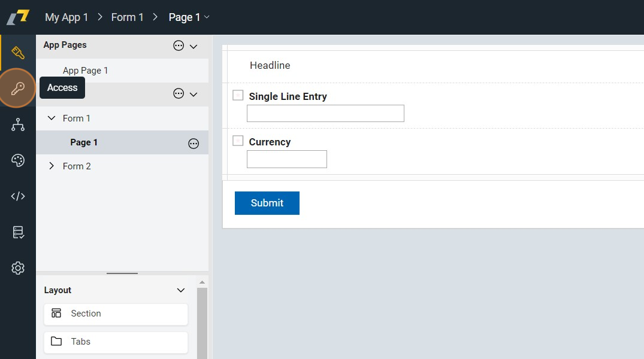The image size is (644, 359).
Task: Click the Single Line Entry text field
Action: [325, 113]
